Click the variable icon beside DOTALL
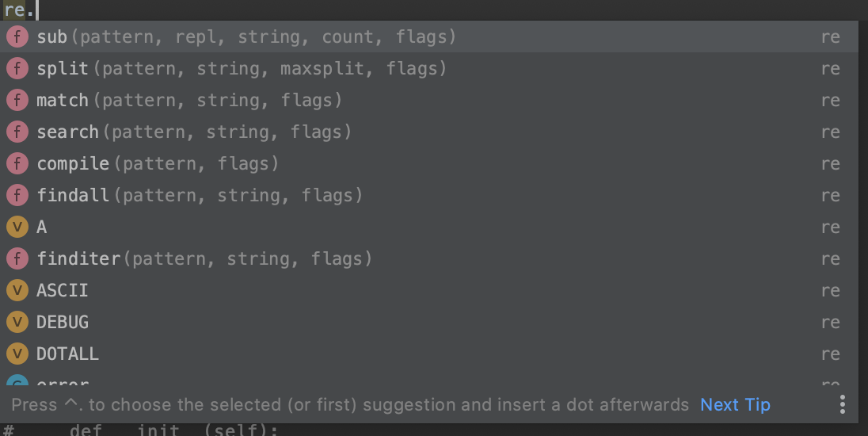Viewport: 868px width, 436px height. pos(17,354)
